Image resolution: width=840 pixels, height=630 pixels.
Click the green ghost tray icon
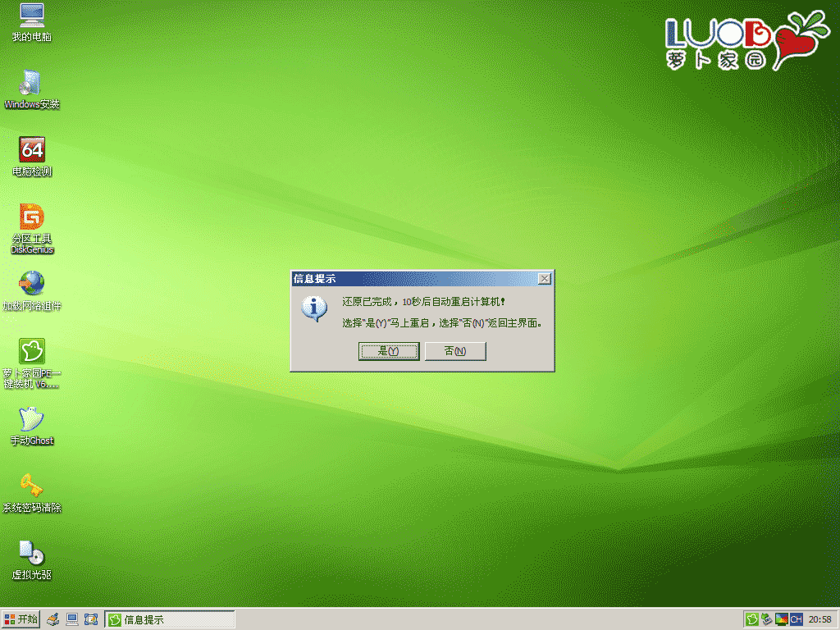[x=751, y=619]
